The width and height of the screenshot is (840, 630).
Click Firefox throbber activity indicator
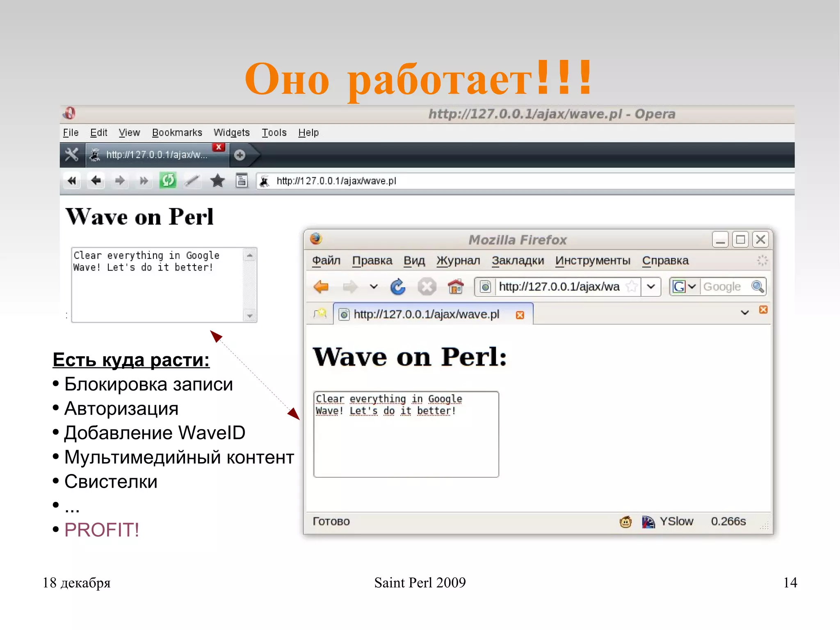click(x=762, y=260)
